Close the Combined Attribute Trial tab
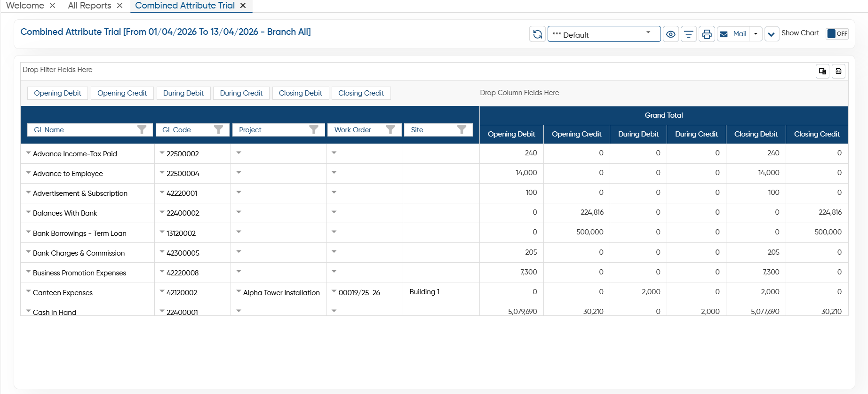The width and height of the screenshot is (868, 394). coord(243,6)
